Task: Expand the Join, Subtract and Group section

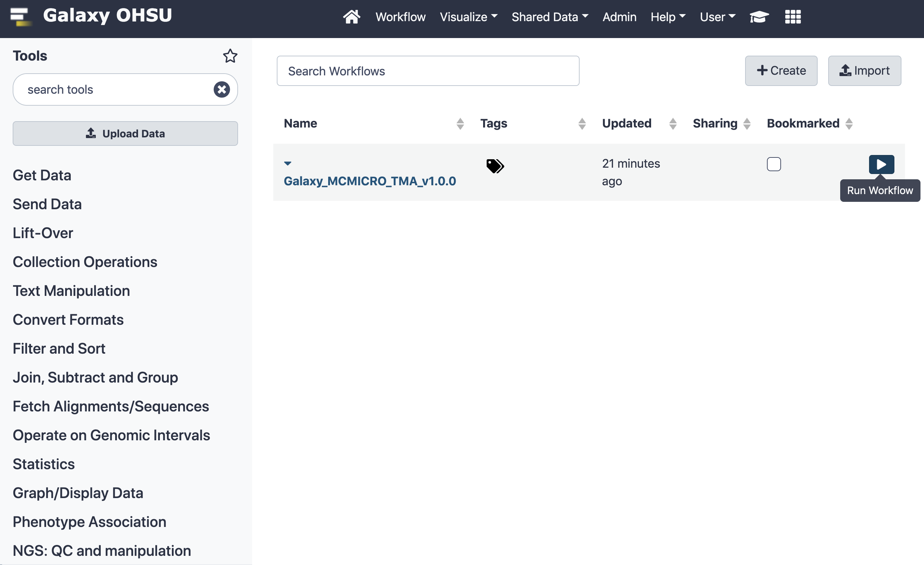Action: point(95,378)
